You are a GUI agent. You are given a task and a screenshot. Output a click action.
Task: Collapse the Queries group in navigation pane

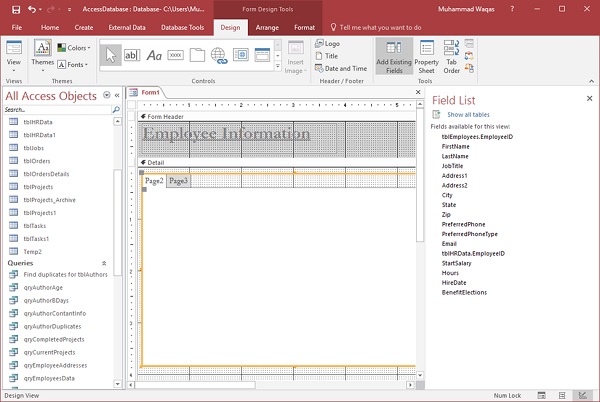click(x=104, y=263)
